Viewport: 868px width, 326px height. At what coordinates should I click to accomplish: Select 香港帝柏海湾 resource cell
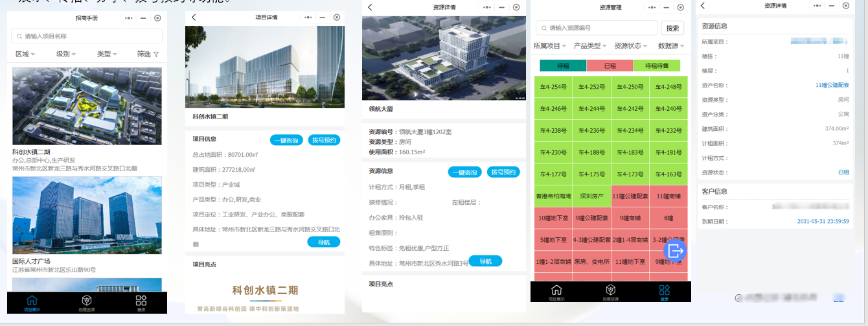coord(554,196)
